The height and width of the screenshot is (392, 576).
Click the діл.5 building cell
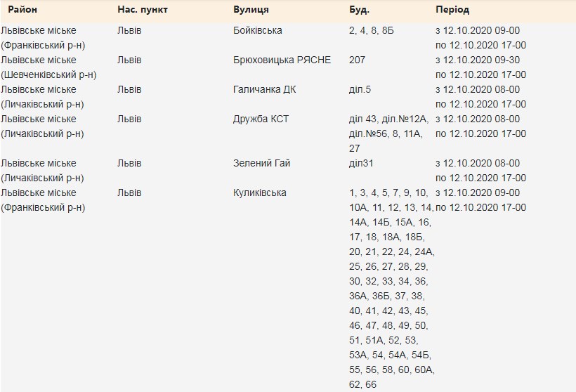(360, 89)
